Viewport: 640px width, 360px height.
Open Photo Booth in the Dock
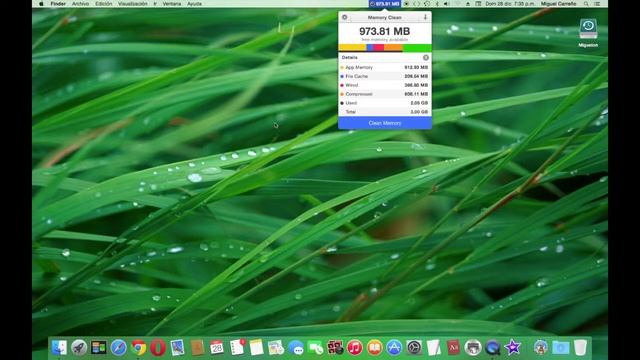click(x=335, y=347)
